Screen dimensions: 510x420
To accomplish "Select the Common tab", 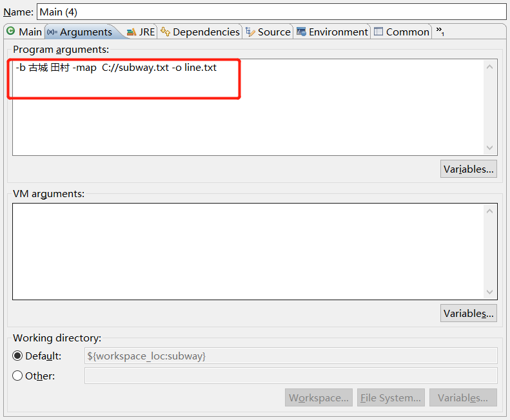I will click(x=402, y=32).
